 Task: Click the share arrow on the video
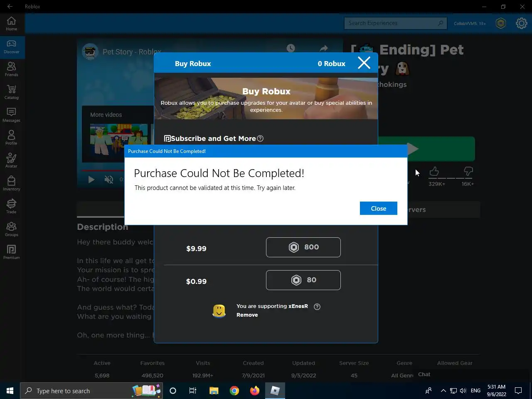[324, 48]
